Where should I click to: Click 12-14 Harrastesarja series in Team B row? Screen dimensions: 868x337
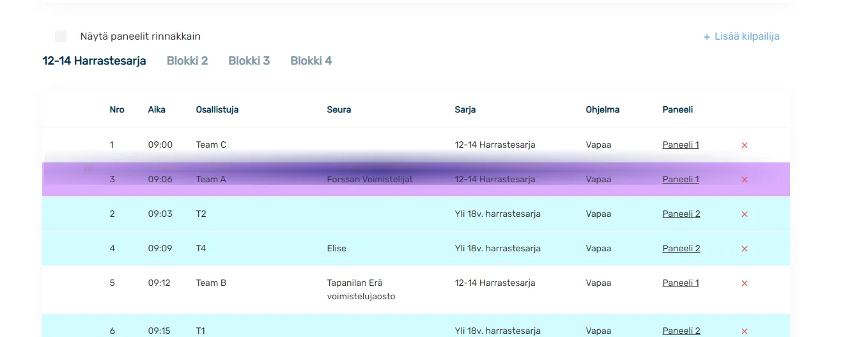(495, 283)
